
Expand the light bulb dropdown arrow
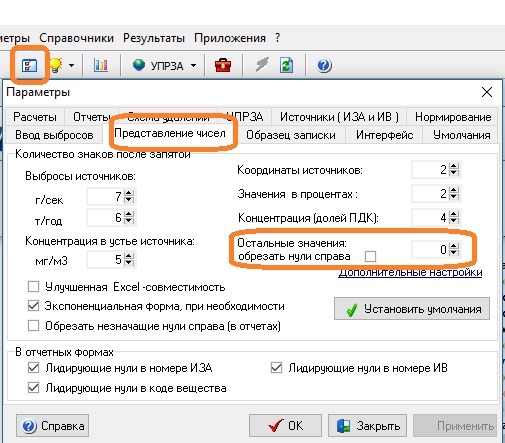71,65
